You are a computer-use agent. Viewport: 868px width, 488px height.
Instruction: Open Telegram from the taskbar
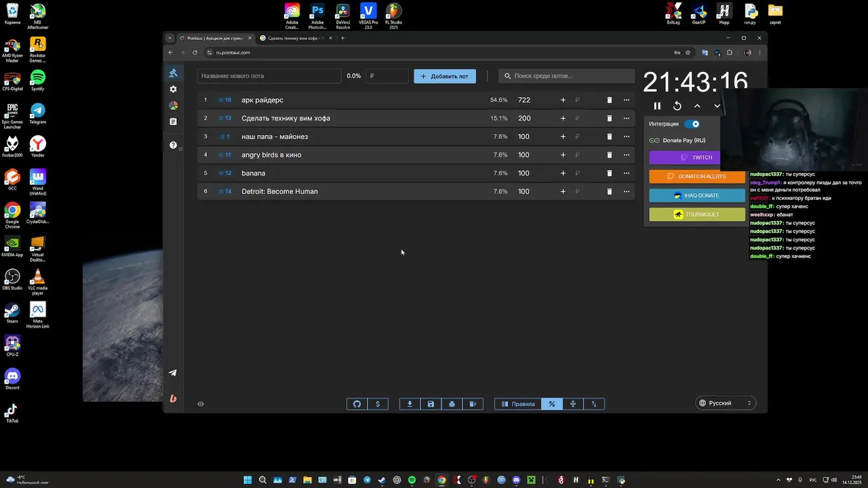point(367,480)
